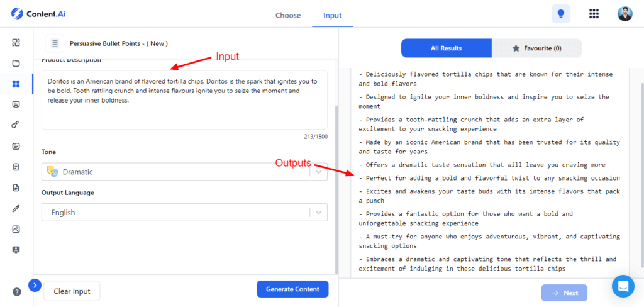644x307 pixels.
Task: Open the chat message sidebar icon
Action: coord(16,104)
